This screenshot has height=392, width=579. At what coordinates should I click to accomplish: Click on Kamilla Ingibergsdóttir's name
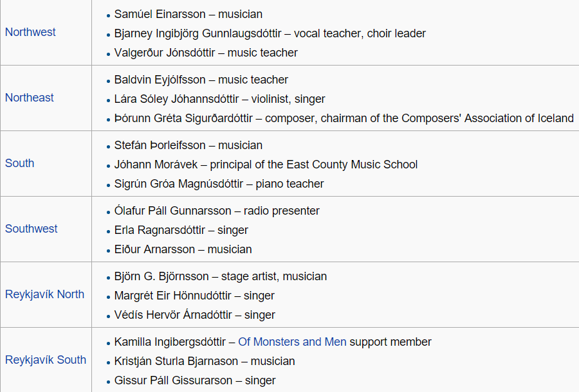[170, 342]
